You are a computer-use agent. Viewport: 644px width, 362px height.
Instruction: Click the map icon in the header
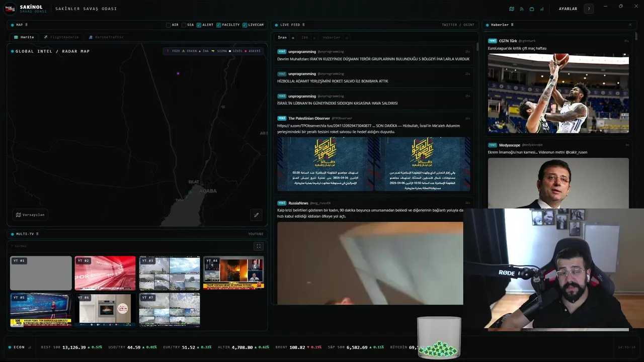[x=512, y=9]
